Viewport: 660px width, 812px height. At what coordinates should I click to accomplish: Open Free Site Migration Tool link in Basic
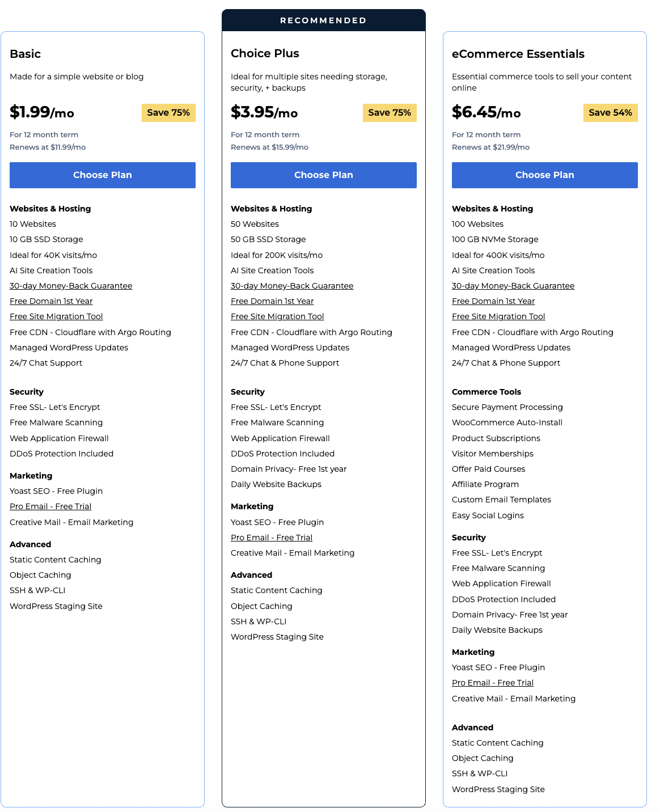pos(56,316)
